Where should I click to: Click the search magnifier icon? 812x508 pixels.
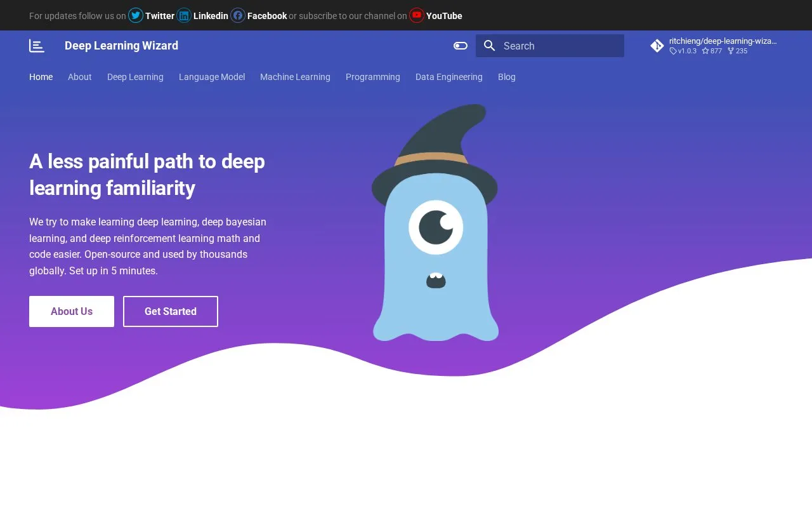point(489,46)
